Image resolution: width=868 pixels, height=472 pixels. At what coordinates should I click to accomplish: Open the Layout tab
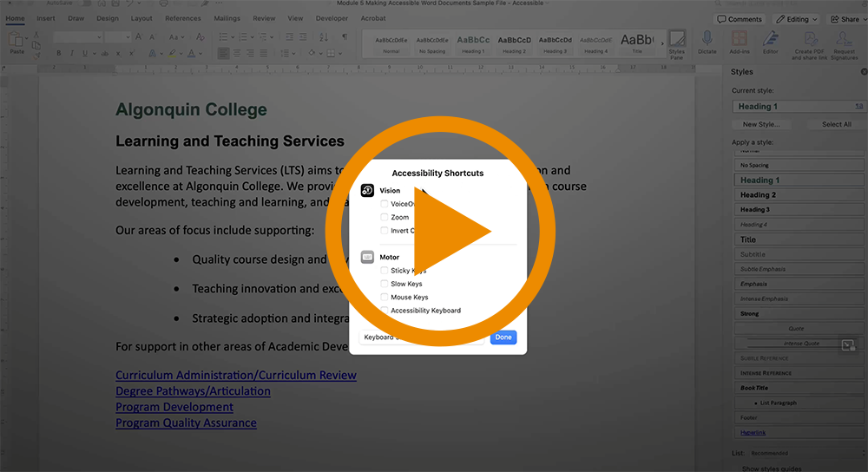click(141, 18)
